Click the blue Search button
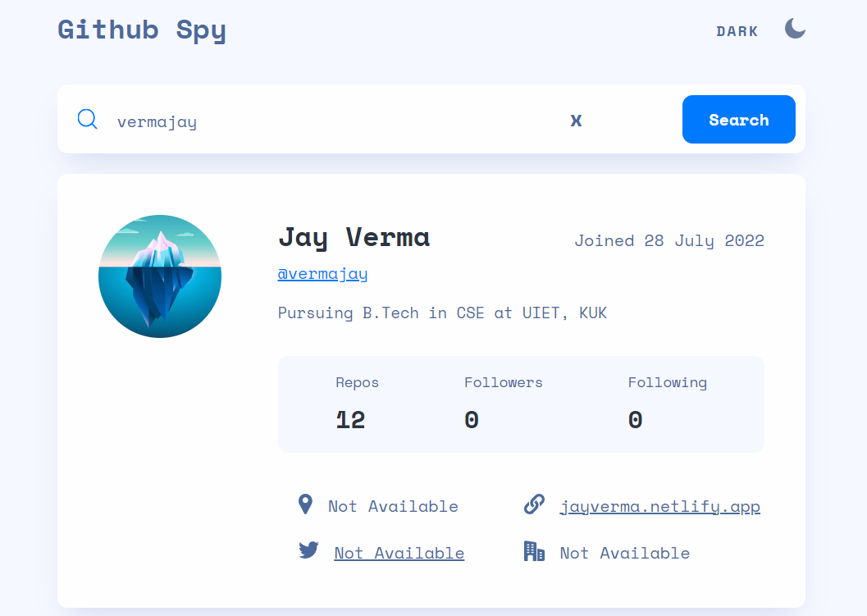 click(739, 120)
